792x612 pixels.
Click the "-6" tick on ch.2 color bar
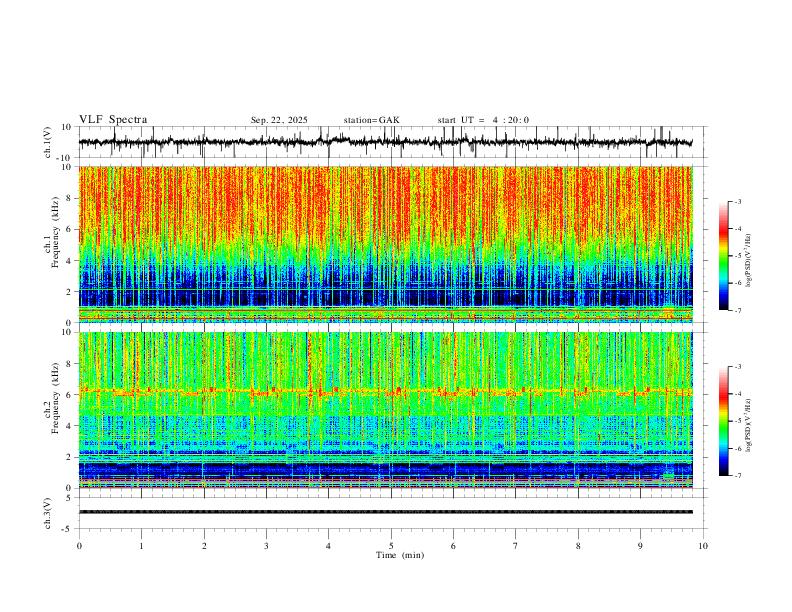(x=738, y=448)
